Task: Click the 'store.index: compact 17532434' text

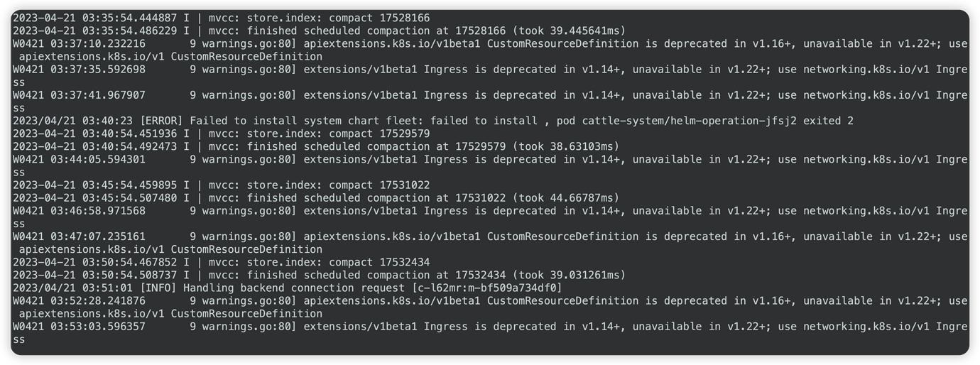Action: (338, 263)
